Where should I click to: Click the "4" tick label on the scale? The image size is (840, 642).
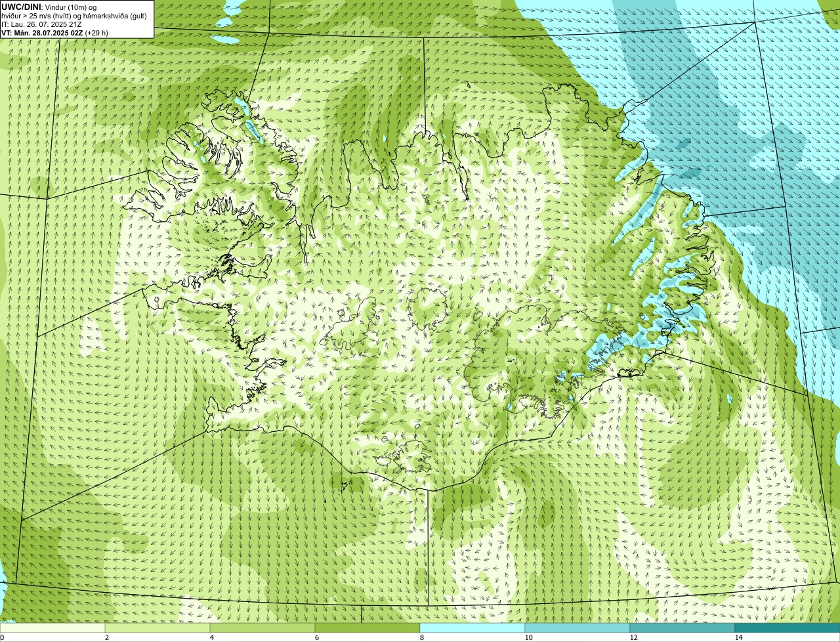coord(211,637)
